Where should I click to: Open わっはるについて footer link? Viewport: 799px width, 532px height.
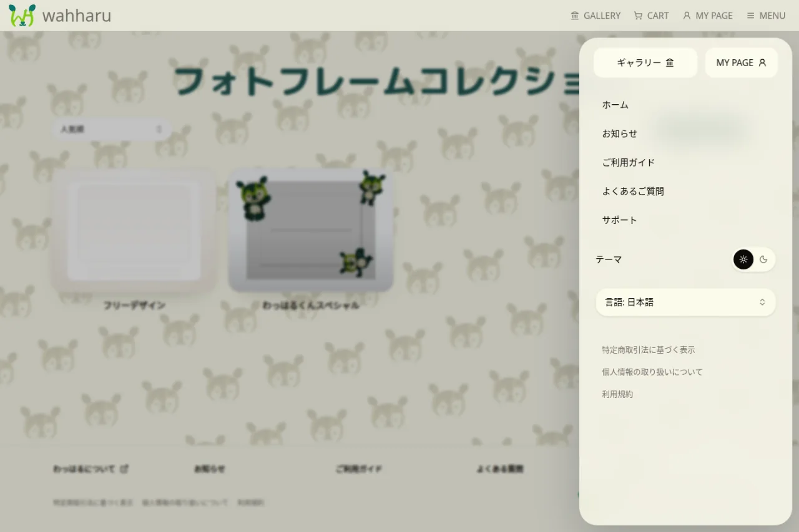click(91, 469)
